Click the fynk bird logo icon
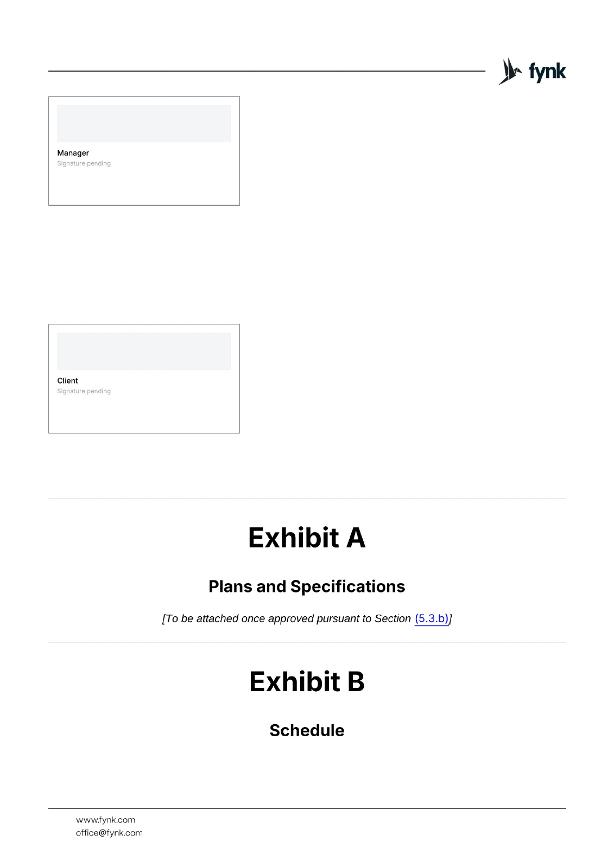The width and height of the screenshot is (614, 868). [509, 72]
